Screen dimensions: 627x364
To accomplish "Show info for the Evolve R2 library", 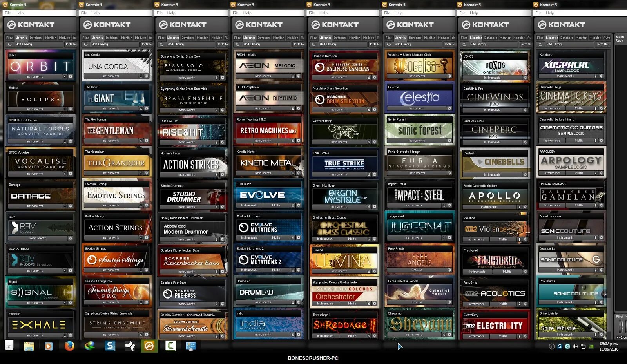I will [x=293, y=205].
